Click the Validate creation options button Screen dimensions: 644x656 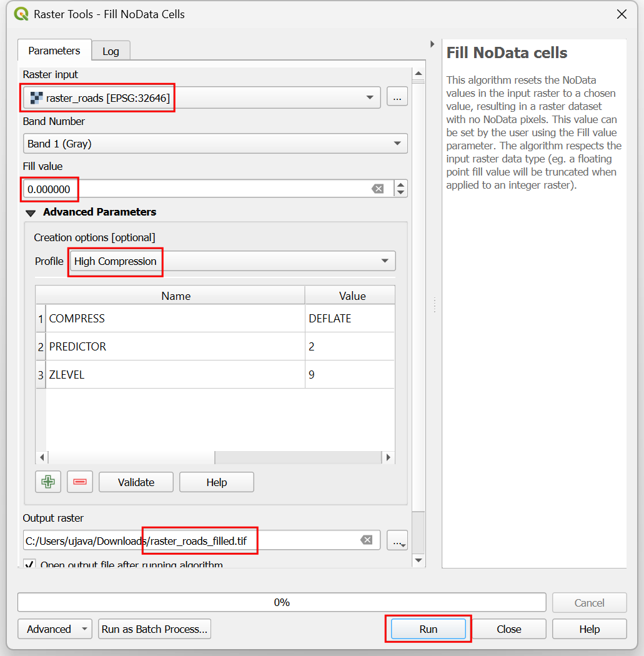click(136, 482)
